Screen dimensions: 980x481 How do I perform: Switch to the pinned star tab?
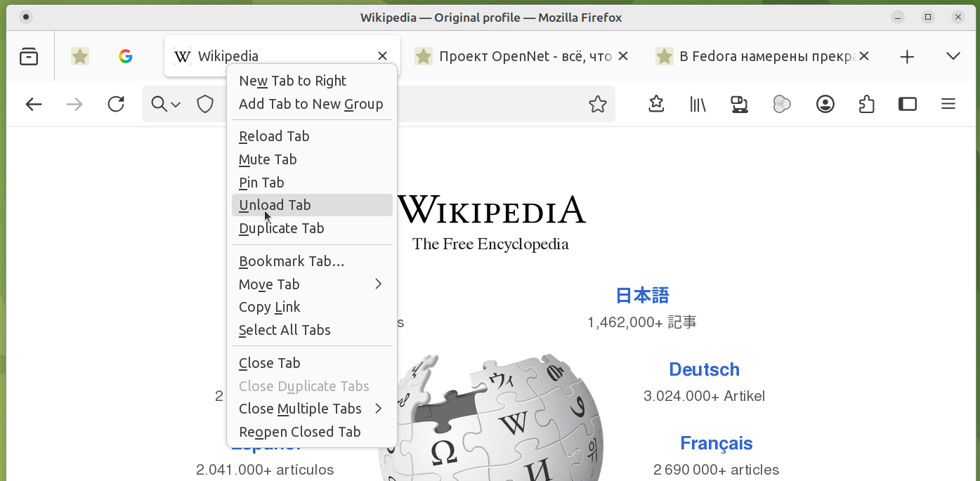[80, 56]
